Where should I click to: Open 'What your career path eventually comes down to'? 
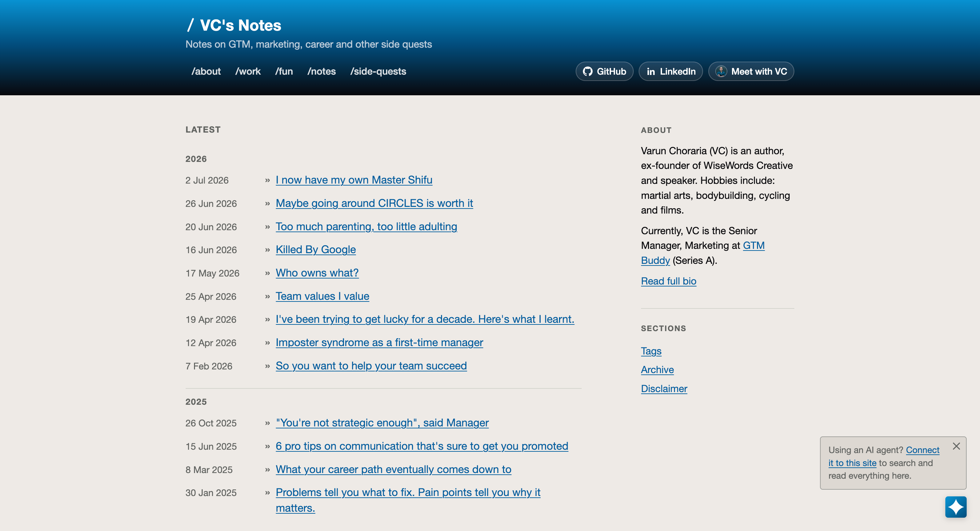(x=393, y=469)
